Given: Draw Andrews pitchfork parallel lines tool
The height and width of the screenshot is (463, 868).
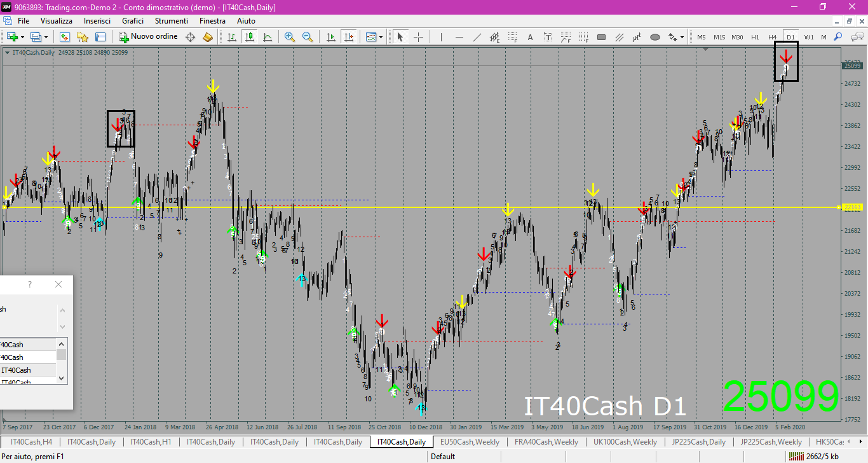Looking at the screenshot, I should [619, 37].
